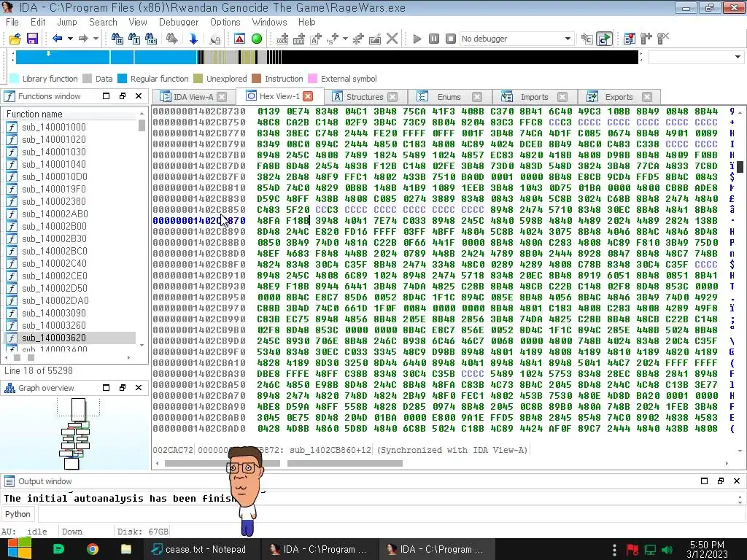The width and height of the screenshot is (747, 560).
Task: Open the Jump menu
Action: pos(66,22)
